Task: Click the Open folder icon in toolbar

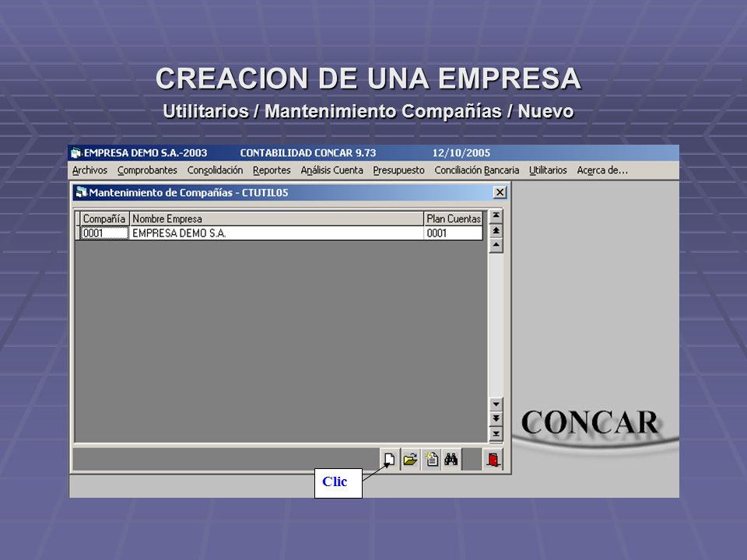Action: 410,460
